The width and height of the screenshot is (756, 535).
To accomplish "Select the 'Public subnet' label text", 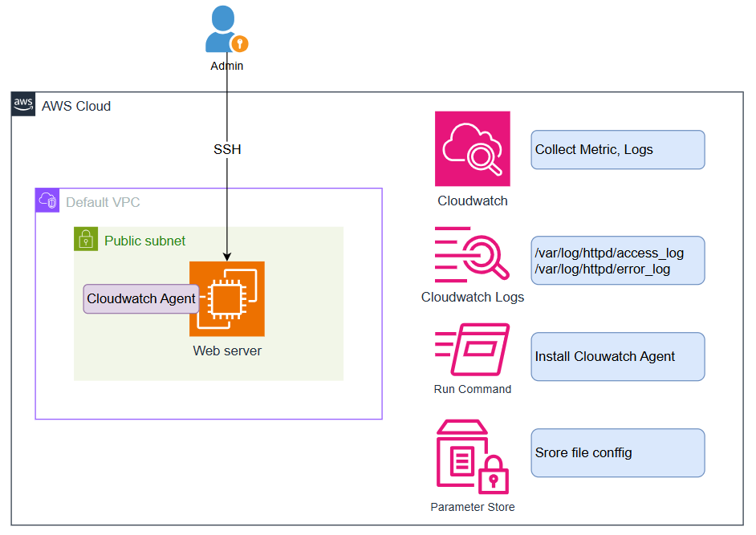I will 144,241.
